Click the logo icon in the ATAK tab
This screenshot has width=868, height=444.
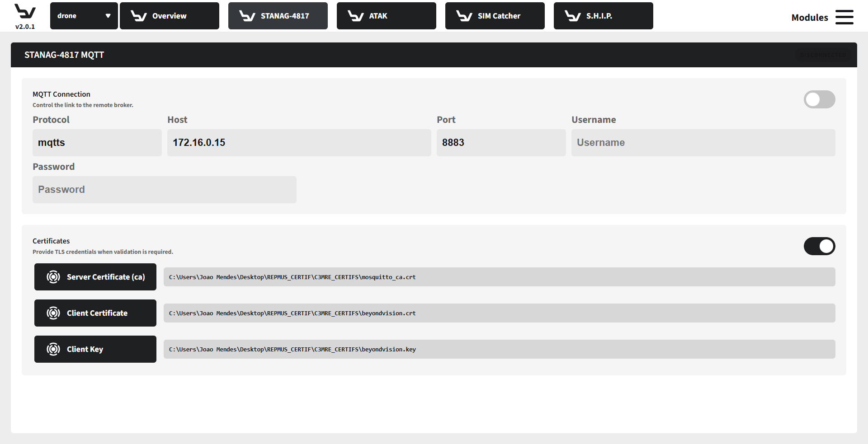coord(355,16)
